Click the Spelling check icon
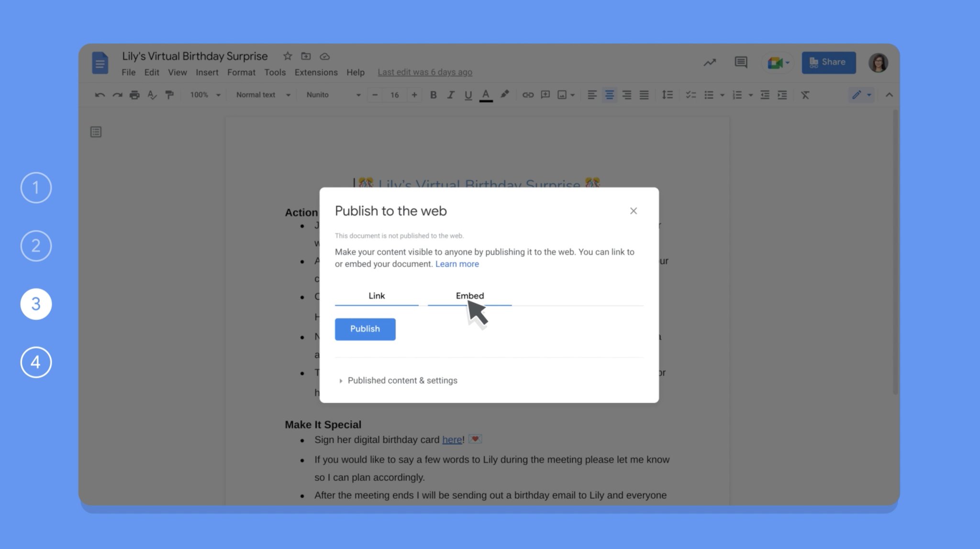Screen dimensions: 980x549 (152, 95)
